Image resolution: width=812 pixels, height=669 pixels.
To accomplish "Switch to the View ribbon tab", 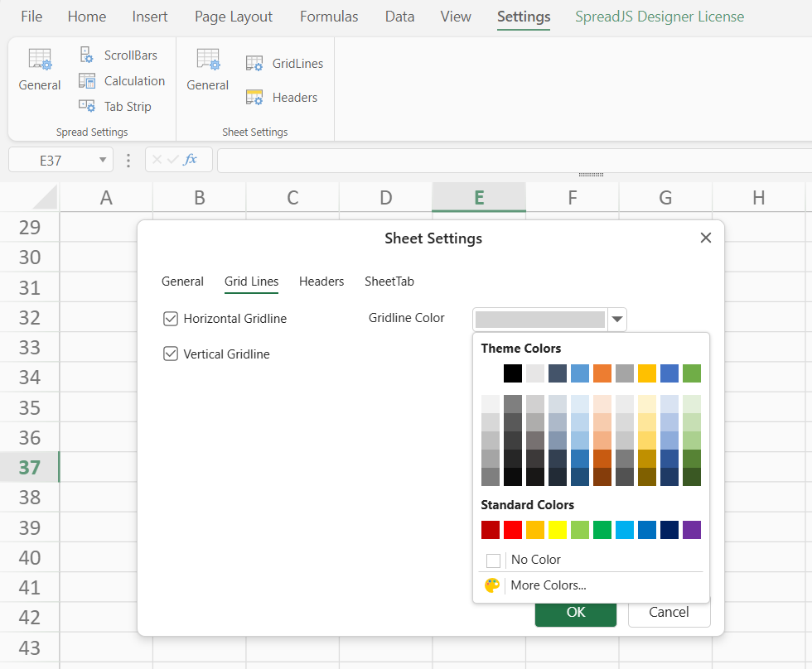I will click(x=456, y=17).
